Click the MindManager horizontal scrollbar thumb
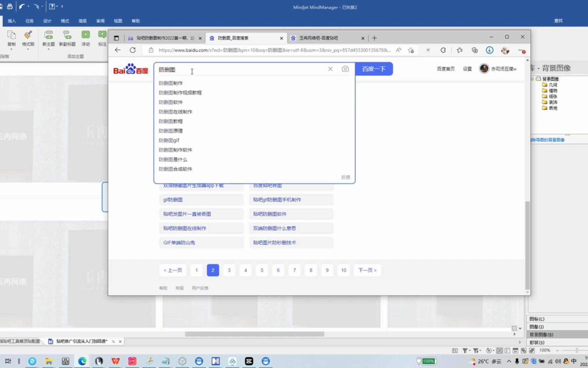This screenshot has height=368, width=588. point(255,334)
